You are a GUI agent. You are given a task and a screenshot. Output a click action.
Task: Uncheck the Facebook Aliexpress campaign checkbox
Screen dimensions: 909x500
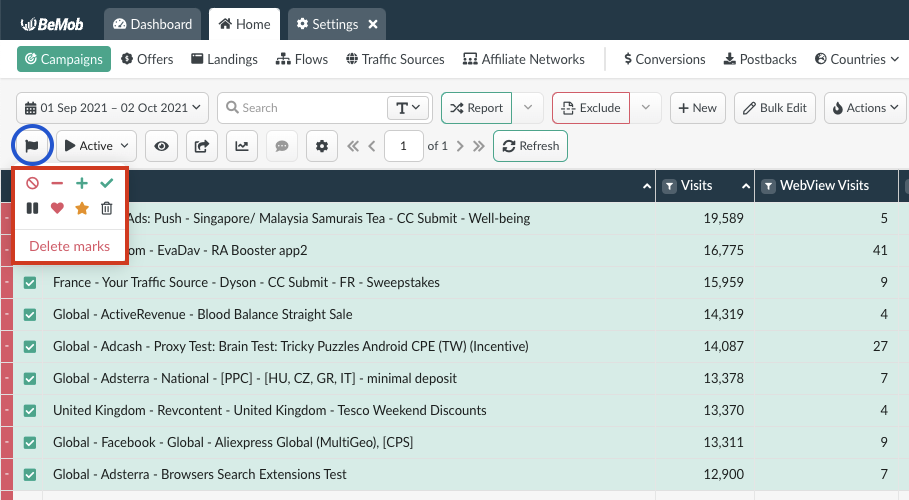pyautogui.click(x=30, y=443)
